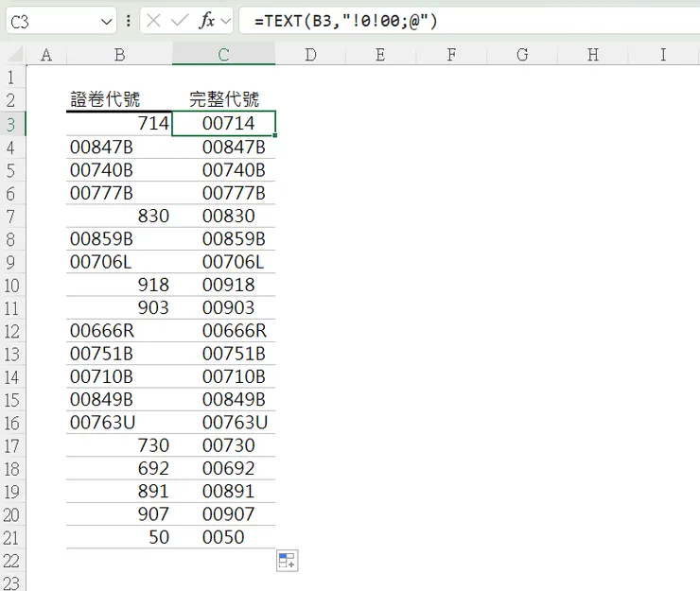Select cell B13 with 00751B
The width and height of the screenshot is (700, 591).
[x=119, y=354]
